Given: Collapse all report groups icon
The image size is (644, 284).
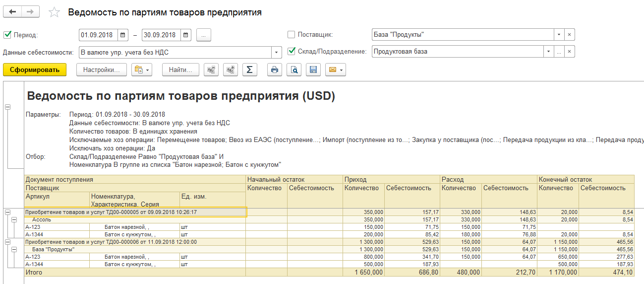Looking at the screenshot, I should [212, 70].
